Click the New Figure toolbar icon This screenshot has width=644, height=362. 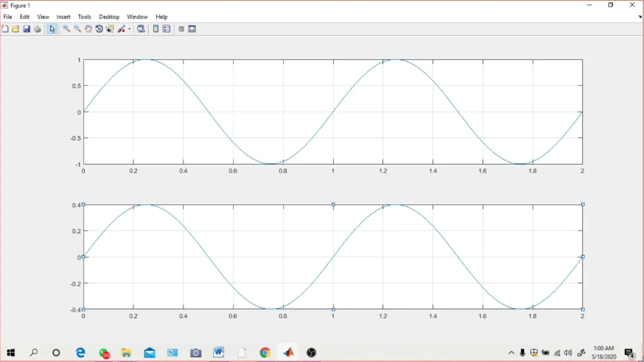pos(5,29)
